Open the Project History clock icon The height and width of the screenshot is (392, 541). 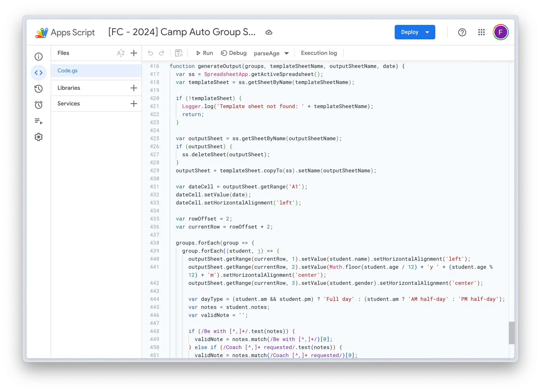point(38,89)
